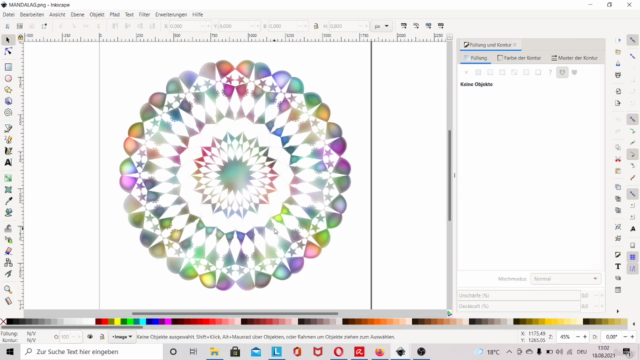640x360 pixels.
Task: Open File Explorer from the taskbar
Action: 214,351
